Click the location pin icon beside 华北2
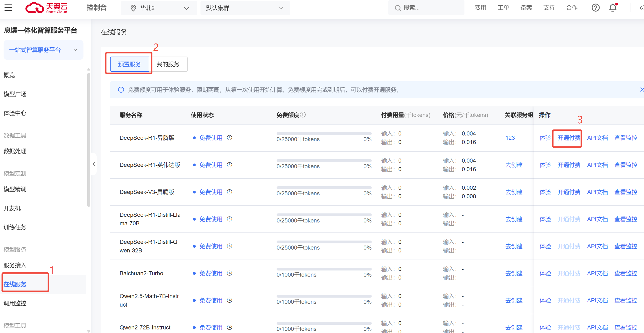This screenshot has height=333, width=644. point(133,8)
